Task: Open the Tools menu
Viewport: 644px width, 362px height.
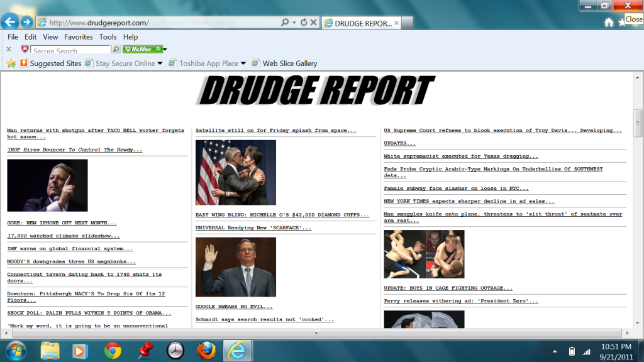Action: [x=108, y=37]
